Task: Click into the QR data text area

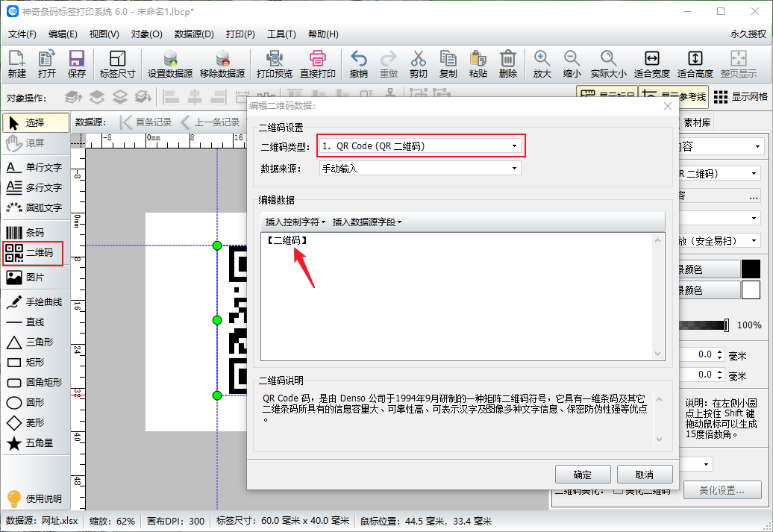Action: point(457,297)
